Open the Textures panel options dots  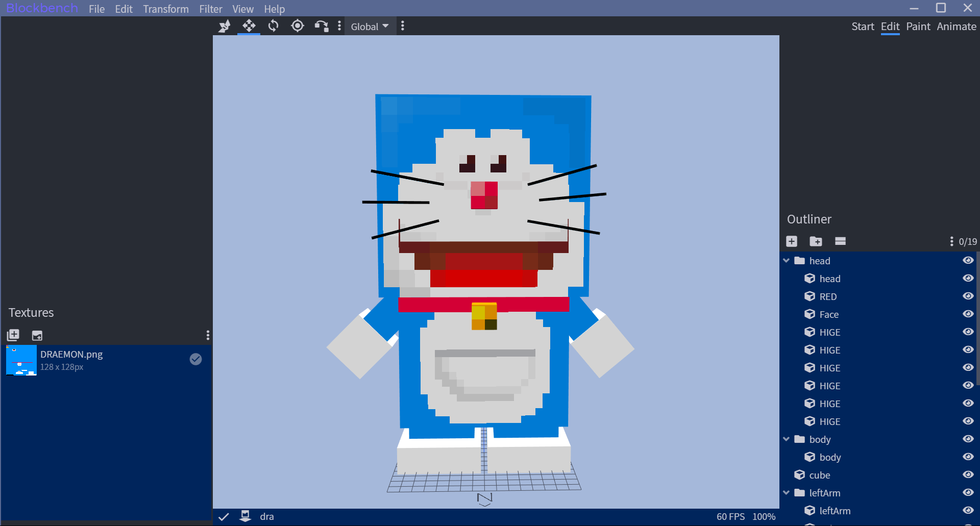pyautogui.click(x=208, y=335)
